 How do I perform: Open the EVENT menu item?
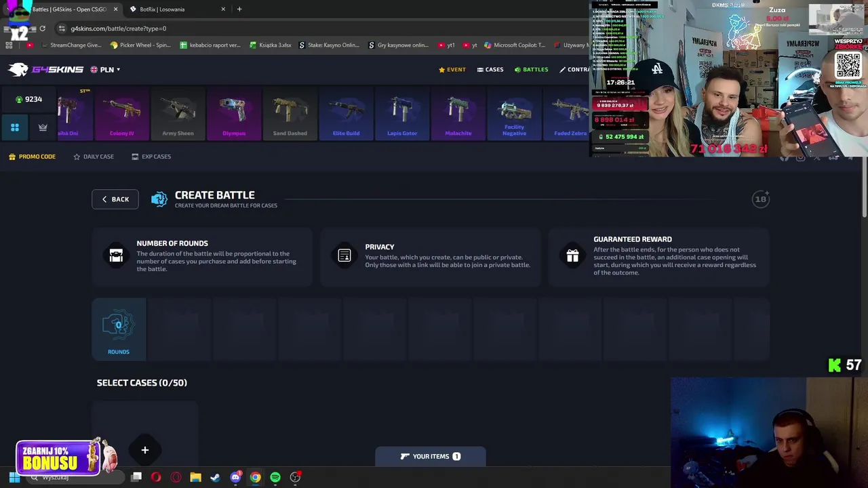[x=452, y=69]
